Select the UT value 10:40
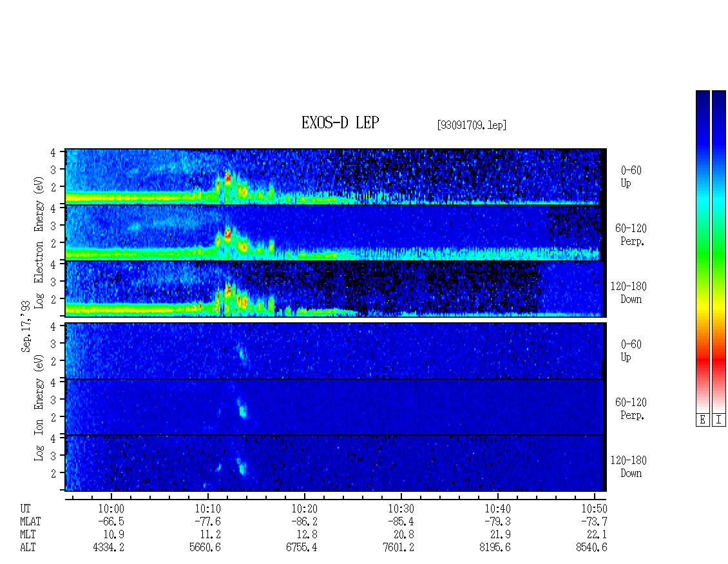 click(x=497, y=509)
